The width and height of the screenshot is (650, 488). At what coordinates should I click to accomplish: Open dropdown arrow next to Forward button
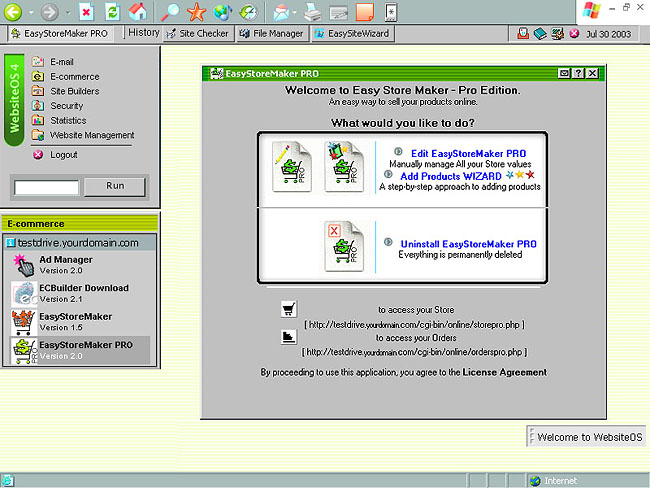(68, 12)
